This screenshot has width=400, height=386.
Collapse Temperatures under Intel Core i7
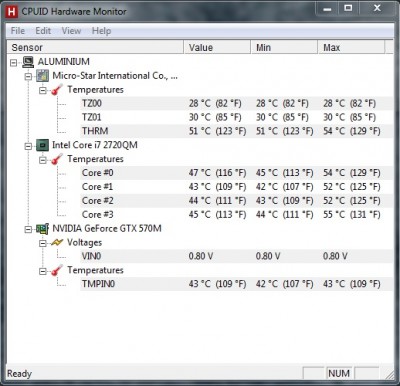(x=43, y=160)
